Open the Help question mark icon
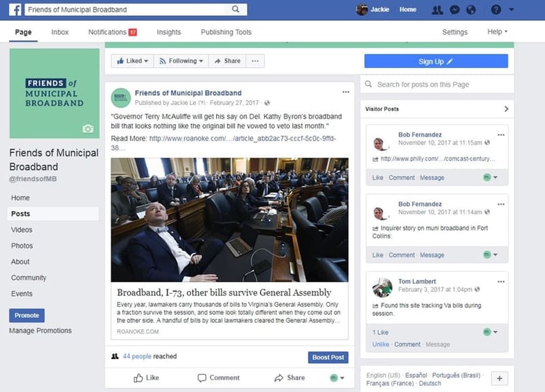 tap(496, 9)
